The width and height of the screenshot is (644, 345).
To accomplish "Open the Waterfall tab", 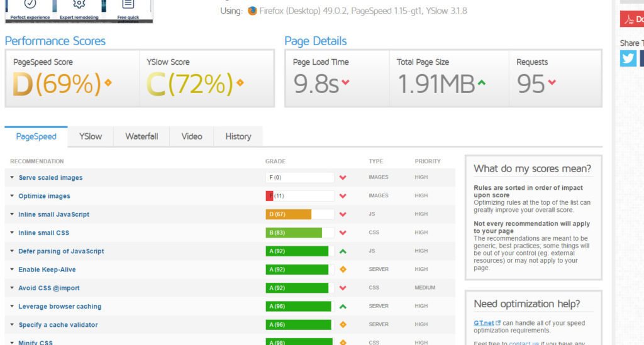I will [142, 136].
